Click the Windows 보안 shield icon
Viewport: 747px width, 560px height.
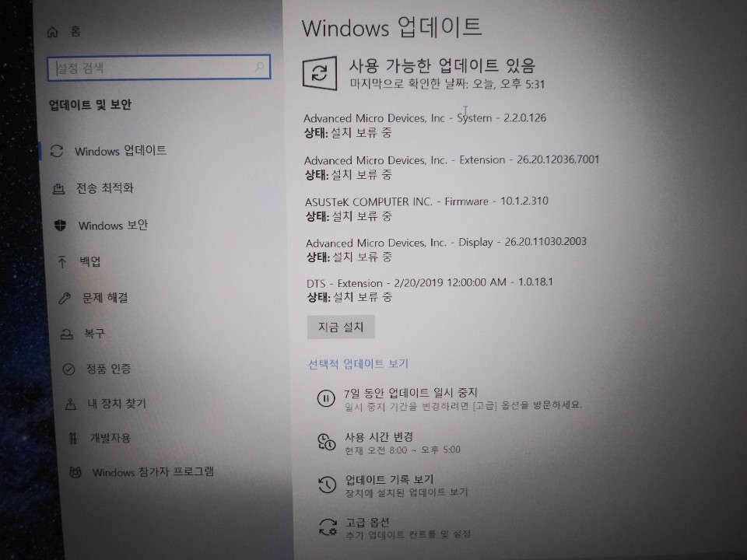[61, 226]
